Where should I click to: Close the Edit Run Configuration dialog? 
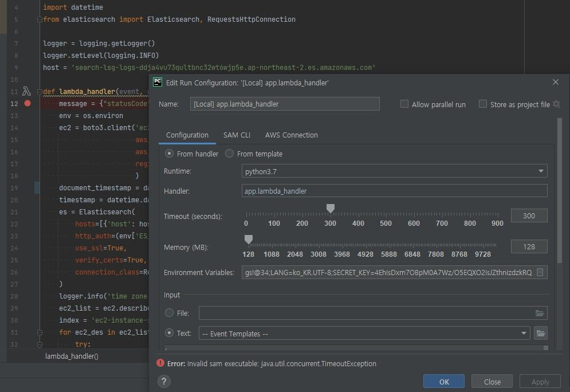point(556,82)
